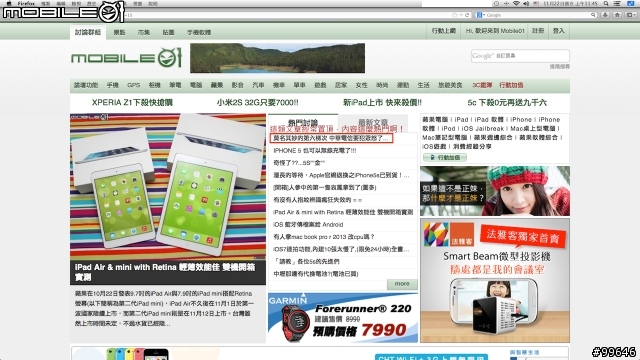640x360 pixels.
Task: Click the green more button
Action: (x=402, y=284)
